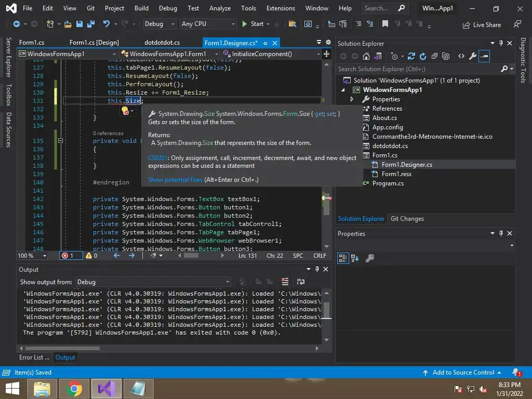532x399 pixels.
Task: Click Show All Files icon
Action: (x=446, y=56)
